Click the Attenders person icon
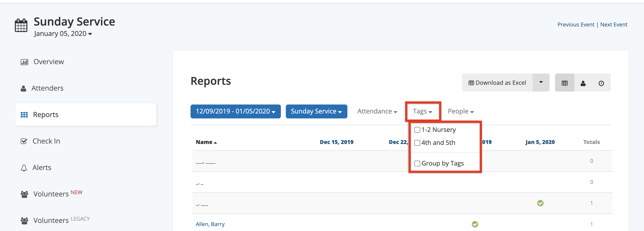 (x=24, y=89)
